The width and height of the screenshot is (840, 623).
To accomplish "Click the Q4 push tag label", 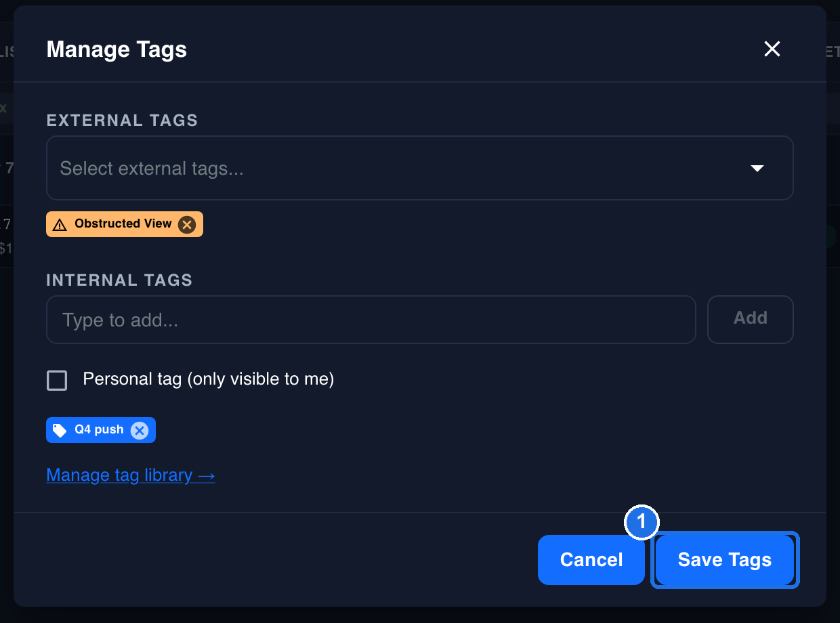I will click(99, 429).
